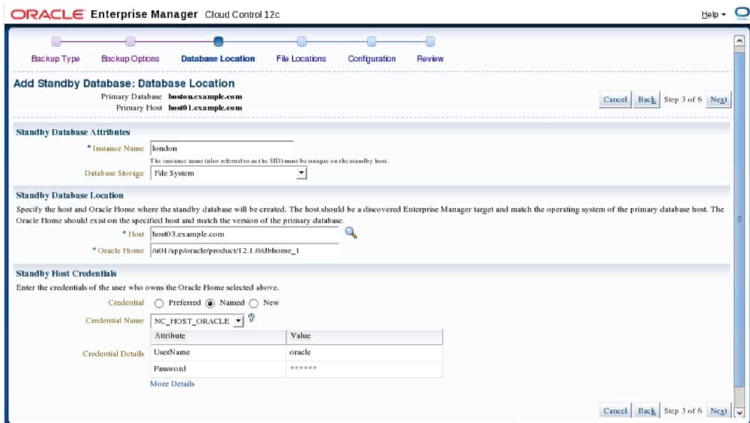
Task: Click the Oracle Home path field
Action: 244,250
